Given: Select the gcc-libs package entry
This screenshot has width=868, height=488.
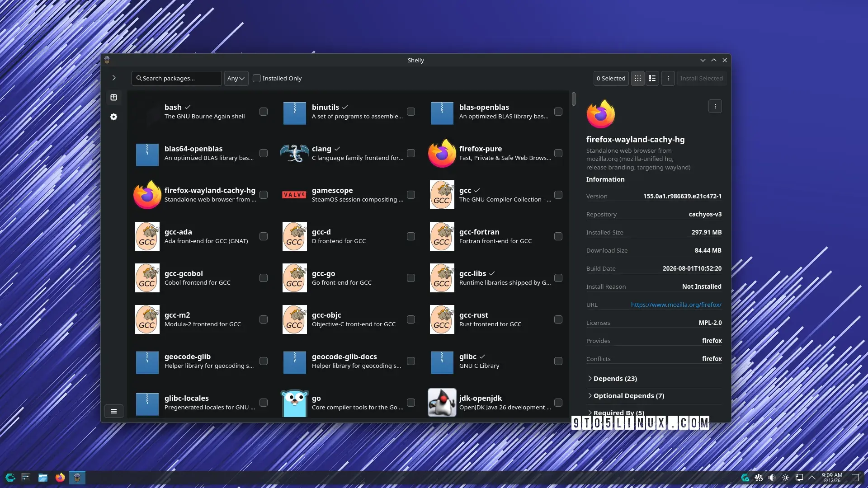Looking at the screenshot, I should (x=496, y=278).
